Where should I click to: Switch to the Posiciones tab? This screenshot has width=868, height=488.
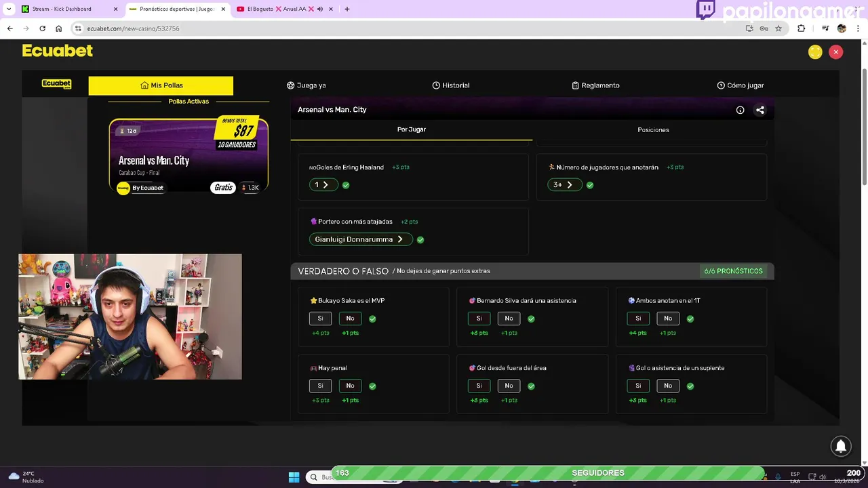pos(653,129)
